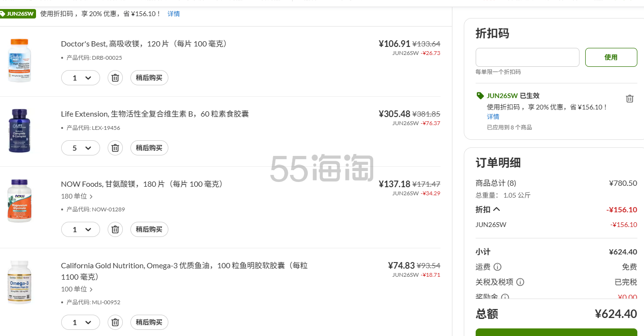Save Life Extension B-Complex for later
The height and width of the screenshot is (336, 644).
[149, 148]
